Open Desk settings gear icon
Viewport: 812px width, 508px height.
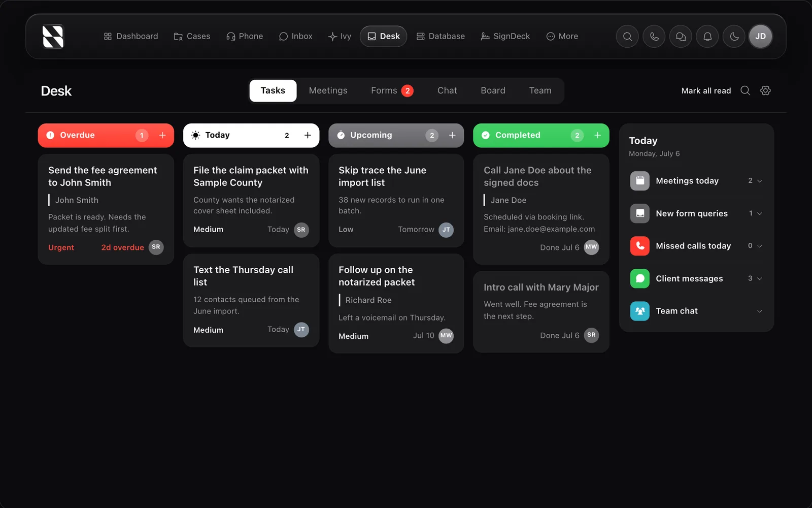[x=765, y=90]
